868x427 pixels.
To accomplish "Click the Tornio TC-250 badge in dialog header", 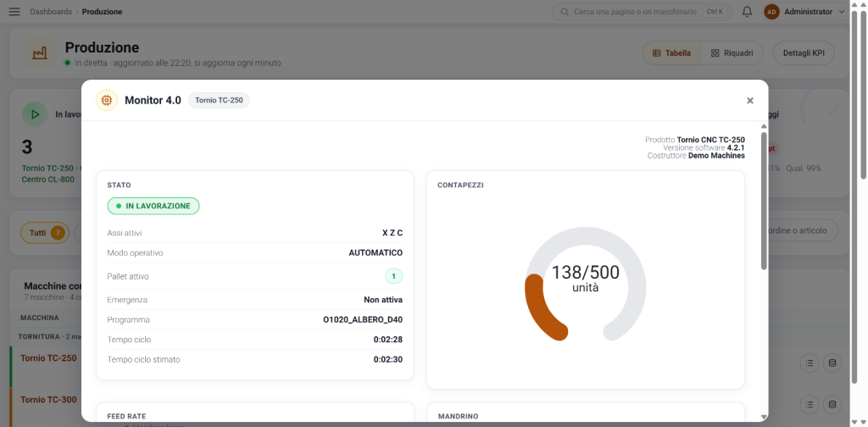I will point(220,101).
